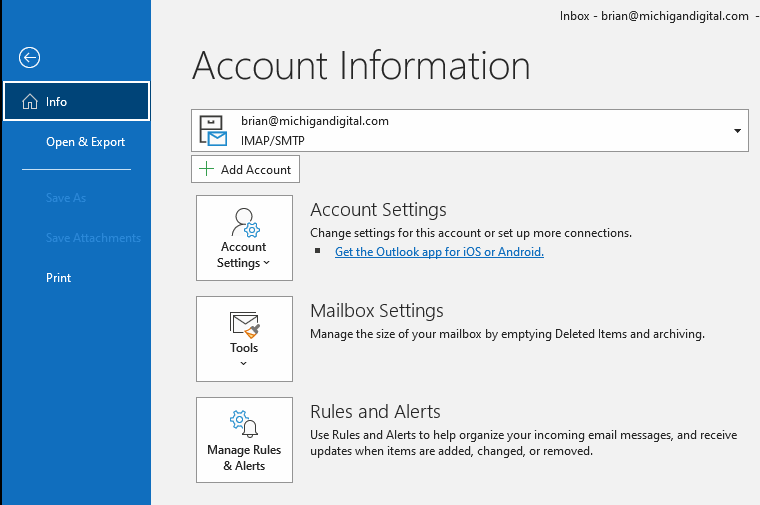The width and height of the screenshot is (760, 505).
Task: Choose Print from the left menu
Action: tap(58, 278)
